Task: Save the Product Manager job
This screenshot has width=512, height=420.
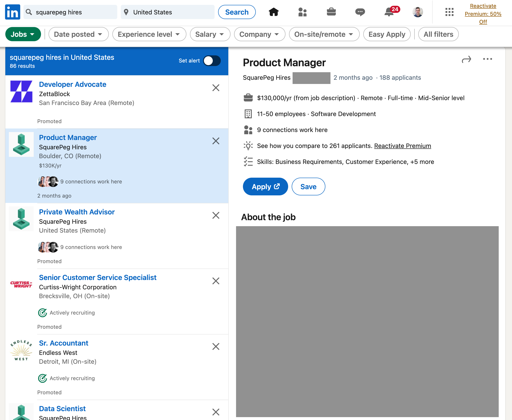Action: tap(308, 187)
